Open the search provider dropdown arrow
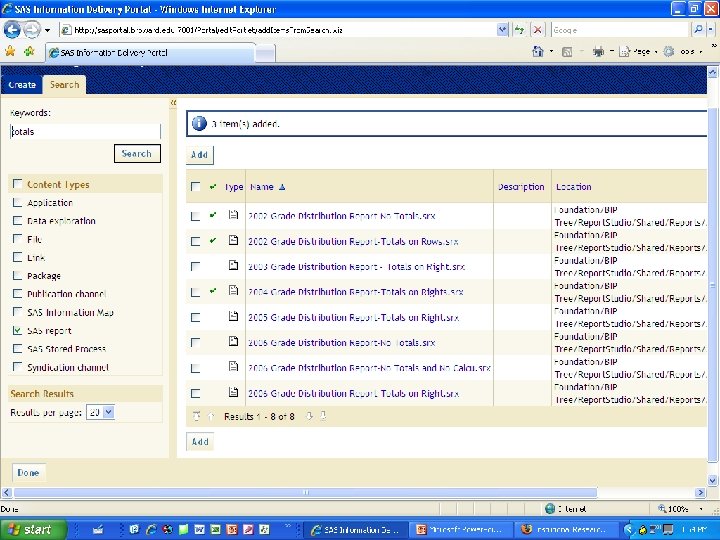This screenshot has height=540, width=720. point(710,30)
